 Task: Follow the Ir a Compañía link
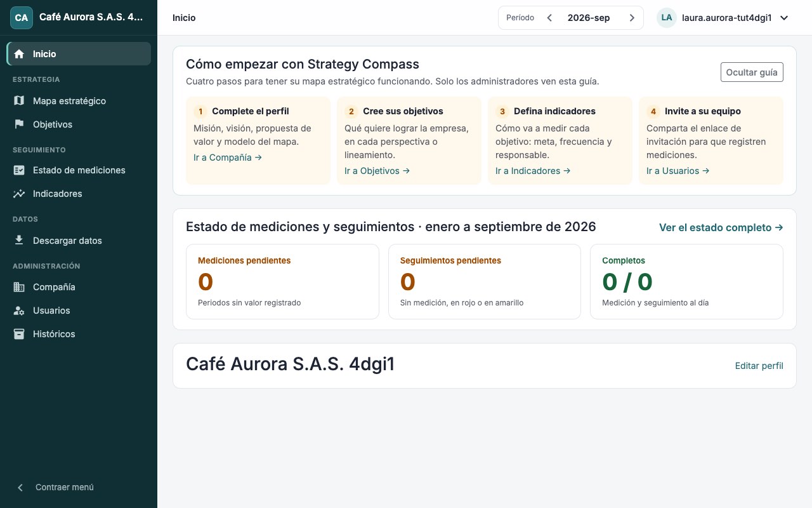coord(228,157)
